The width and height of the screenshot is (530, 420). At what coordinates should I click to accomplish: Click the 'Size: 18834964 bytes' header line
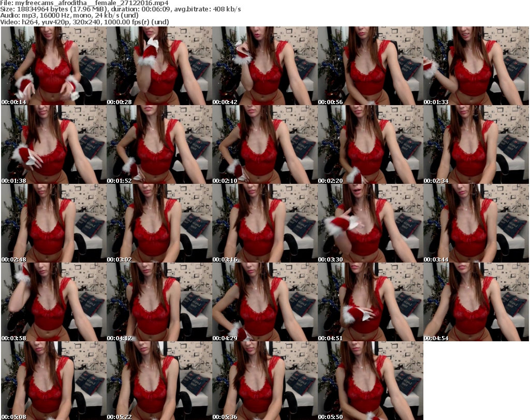click(120, 9)
